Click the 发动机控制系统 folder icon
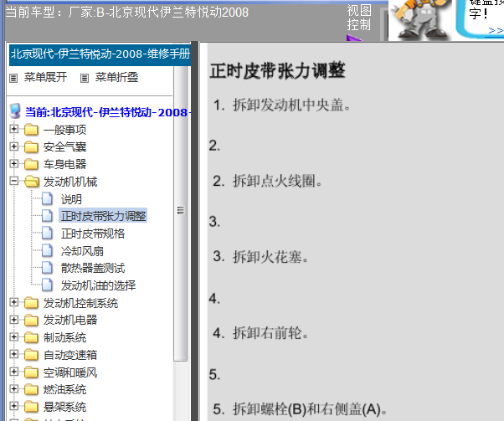The height and width of the screenshot is (421, 504). [31, 303]
